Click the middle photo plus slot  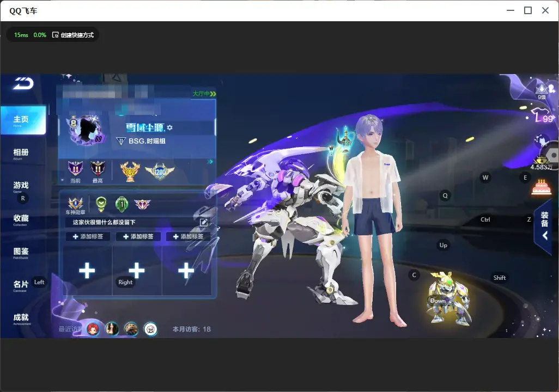(x=137, y=271)
